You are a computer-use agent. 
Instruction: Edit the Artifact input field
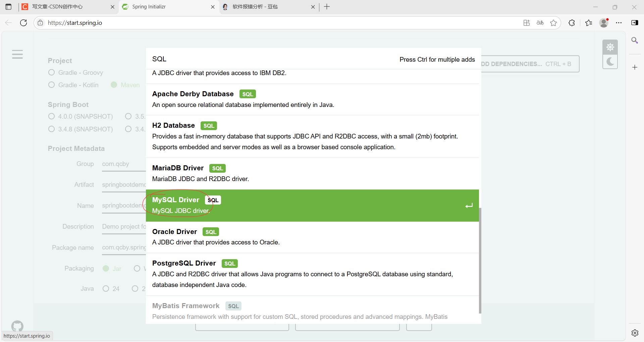(x=124, y=185)
